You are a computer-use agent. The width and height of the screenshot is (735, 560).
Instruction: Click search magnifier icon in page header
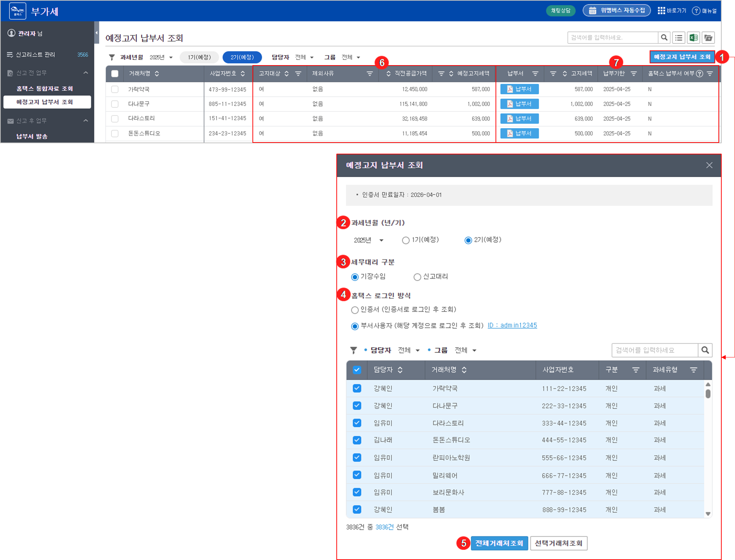[x=664, y=37]
